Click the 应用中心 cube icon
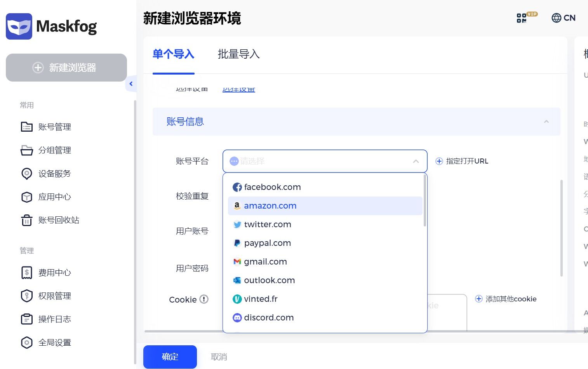588x369 pixels. click(x=26, y=197)
